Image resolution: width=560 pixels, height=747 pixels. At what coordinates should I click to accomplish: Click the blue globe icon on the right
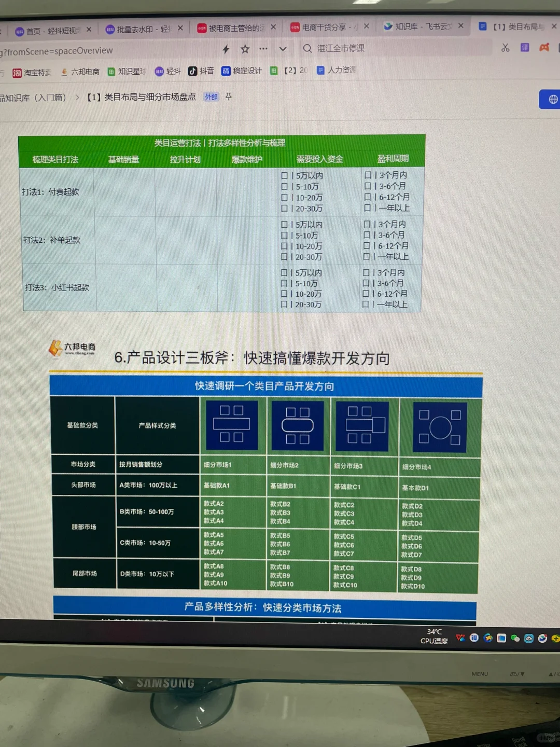click(552, 99)
